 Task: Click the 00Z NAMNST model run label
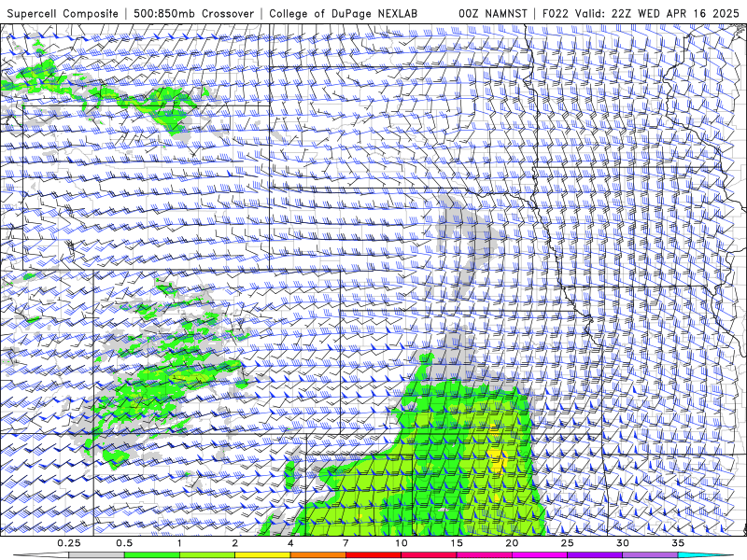tap(493, 14)
